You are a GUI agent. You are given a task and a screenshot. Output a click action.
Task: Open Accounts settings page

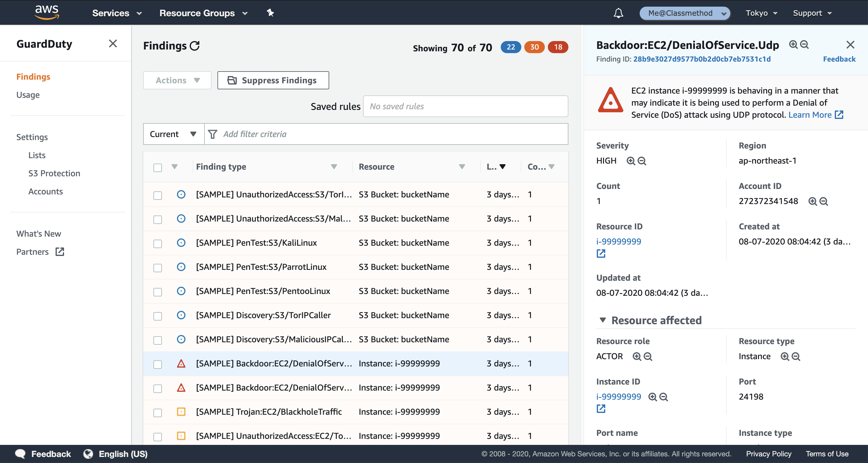tap(46, 191)
